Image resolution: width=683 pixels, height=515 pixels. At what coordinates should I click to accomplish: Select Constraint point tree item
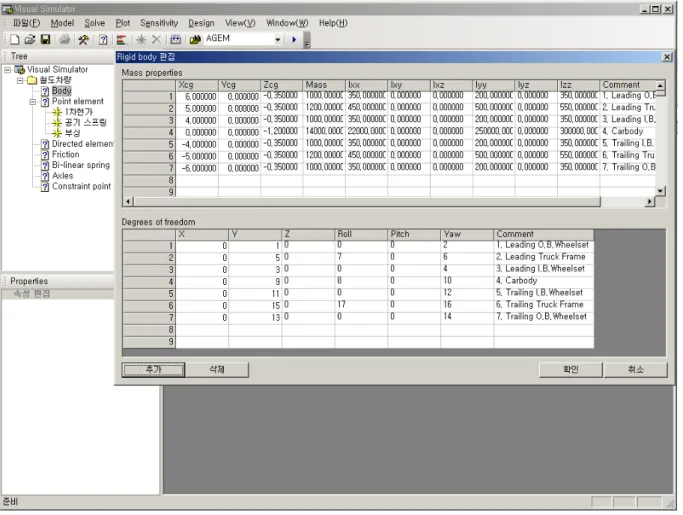pyautogui.click(x=81, y=186)
